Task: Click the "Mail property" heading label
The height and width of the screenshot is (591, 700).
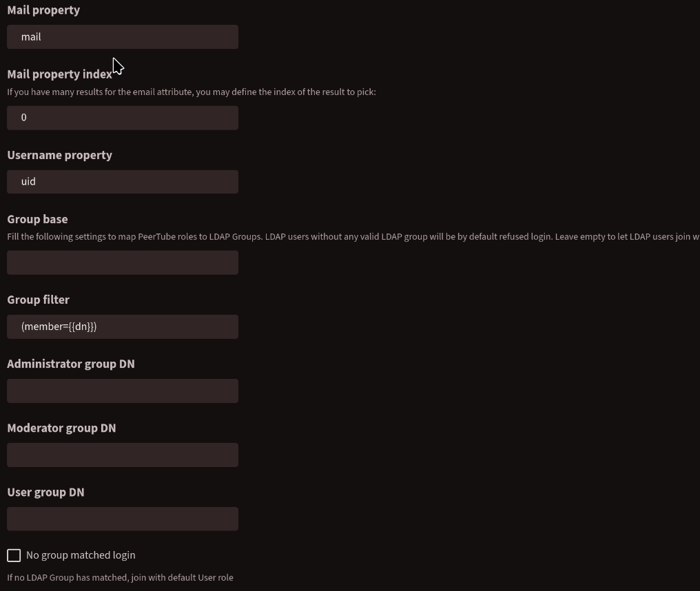Action: coord(43,10)
